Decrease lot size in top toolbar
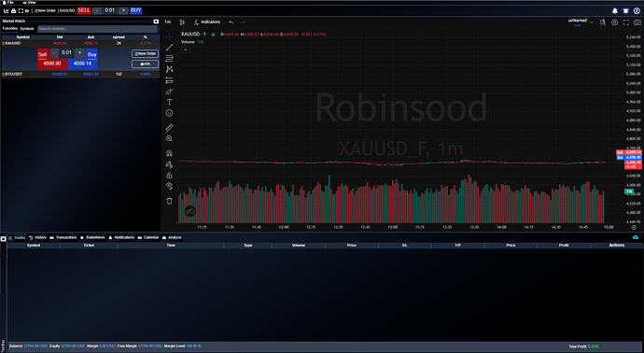Viewport: 644px width, 353px height. coord(96,10)
